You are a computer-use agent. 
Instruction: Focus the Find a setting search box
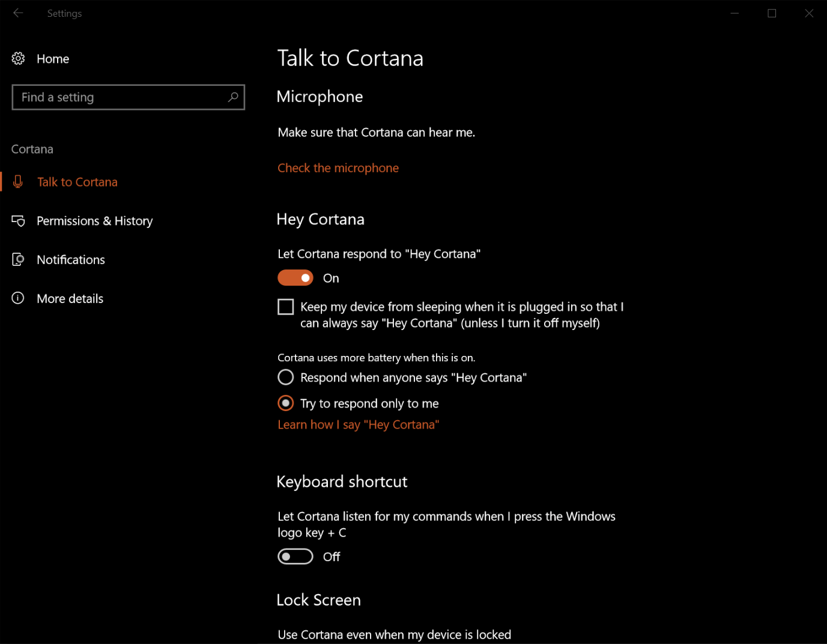[x=129, y=97]
